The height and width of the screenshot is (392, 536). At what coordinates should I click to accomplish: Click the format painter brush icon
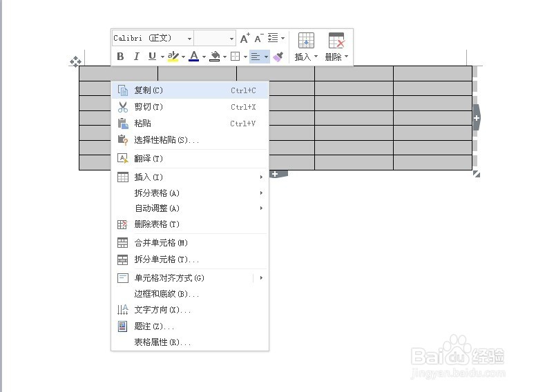point(278,57)
